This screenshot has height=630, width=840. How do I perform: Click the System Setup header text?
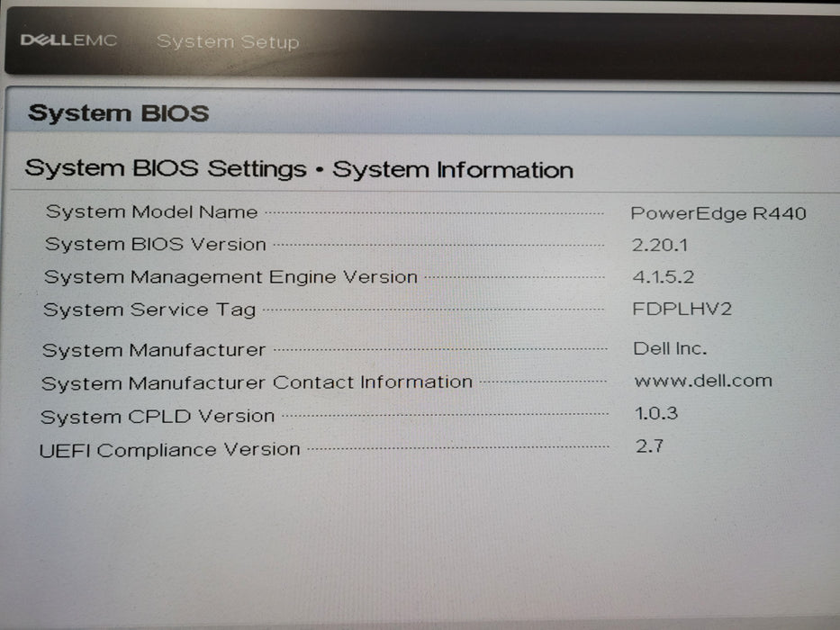pos(228,41)
